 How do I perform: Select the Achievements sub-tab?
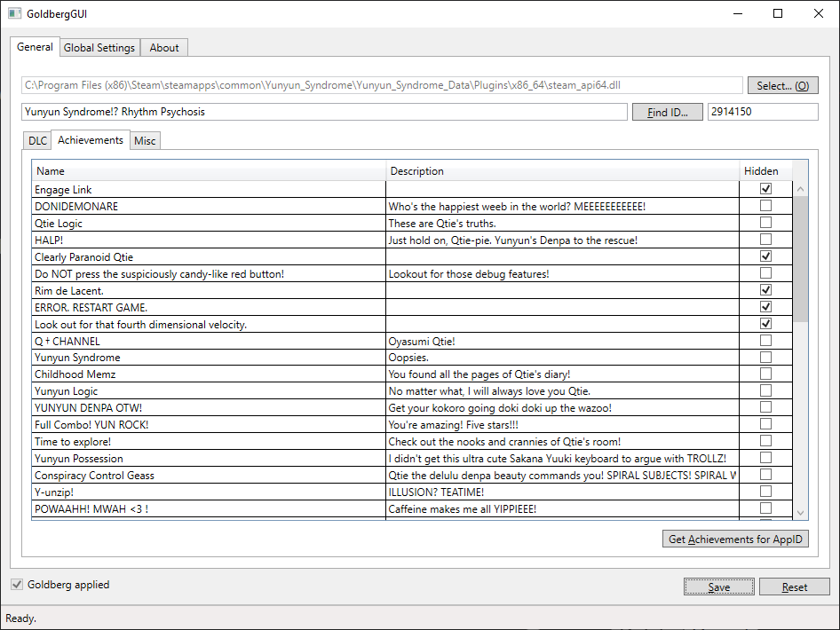[91, 139]
